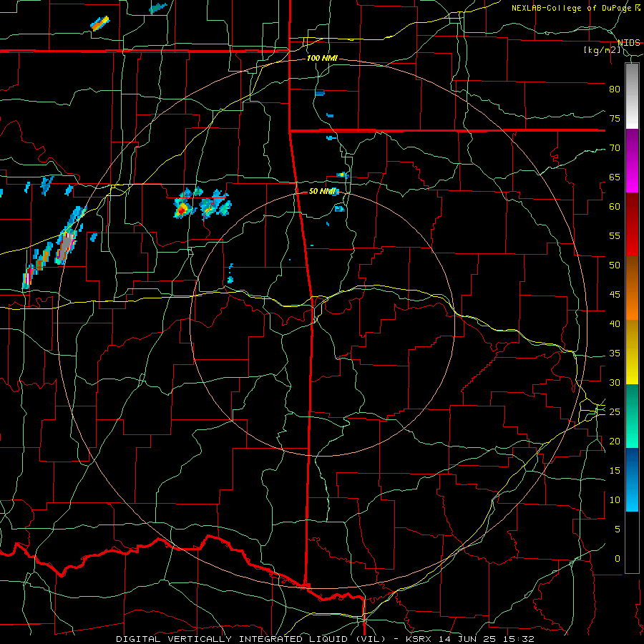Click the '15' value on the color scale

(x=615, y=471)
